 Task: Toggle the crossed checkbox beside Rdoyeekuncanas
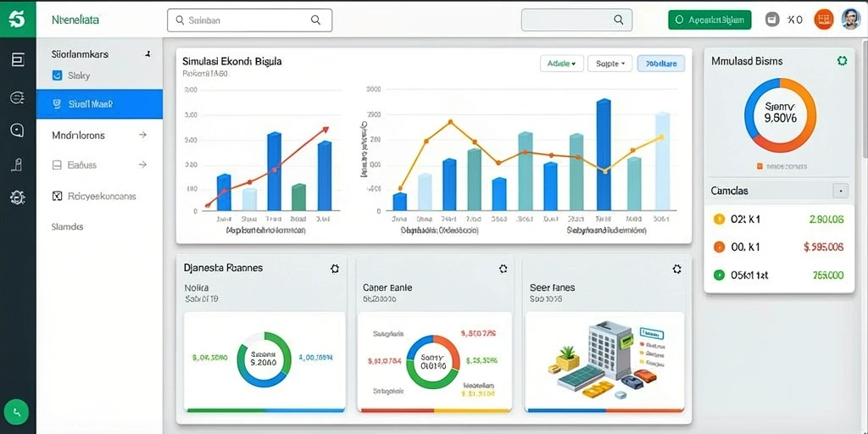click(57, 196)
